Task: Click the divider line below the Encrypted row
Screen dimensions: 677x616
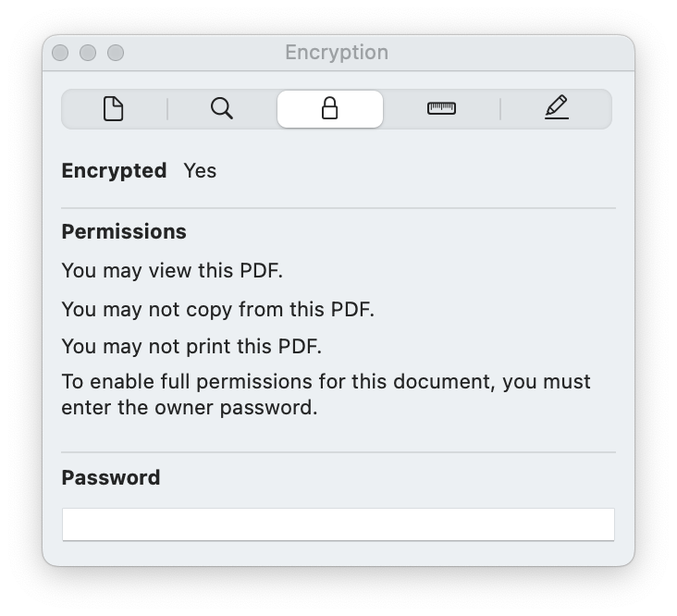Action: [338, 208]
